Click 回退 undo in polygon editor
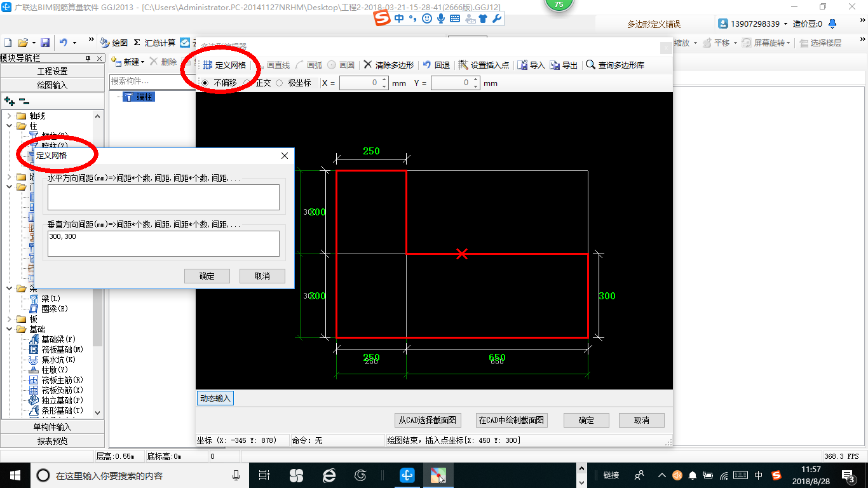 tap(437, 65)
